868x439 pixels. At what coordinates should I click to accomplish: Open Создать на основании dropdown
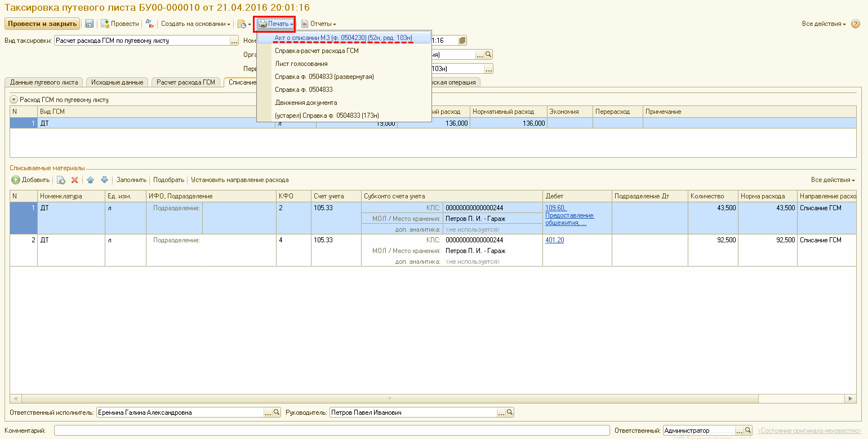click(195, 24)
